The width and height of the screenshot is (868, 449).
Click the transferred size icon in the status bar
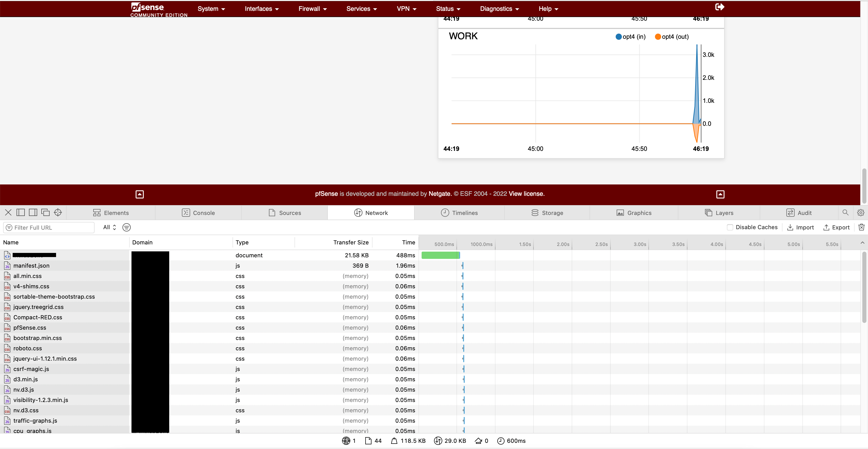(438, 440)
